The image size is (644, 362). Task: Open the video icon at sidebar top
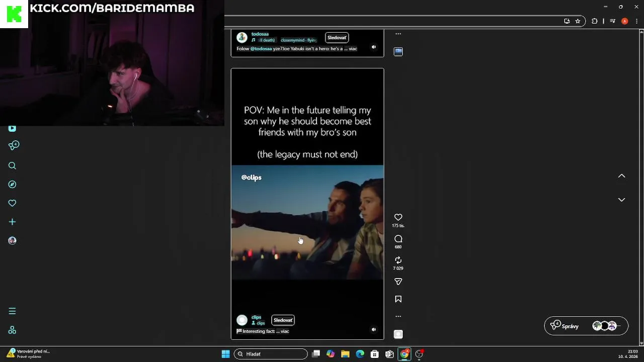point(12,129)
